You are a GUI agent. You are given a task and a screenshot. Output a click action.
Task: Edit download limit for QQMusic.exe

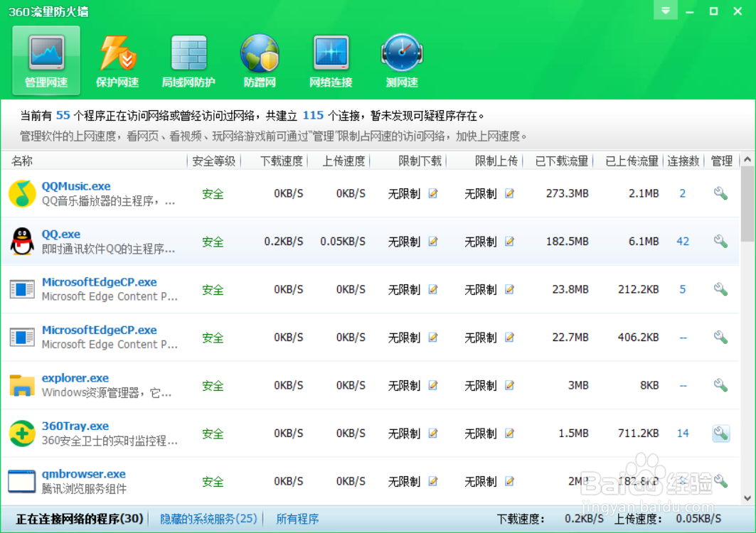(433, 194)
